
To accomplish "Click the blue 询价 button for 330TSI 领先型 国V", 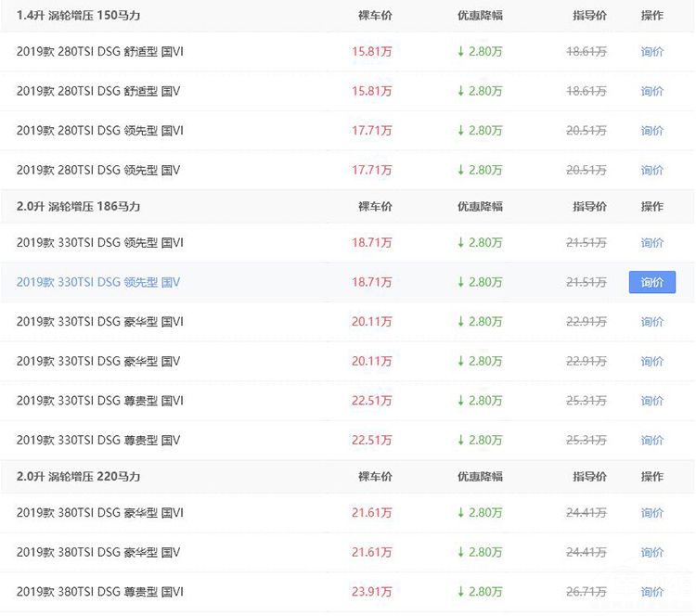I will click(x=652, y=282).
